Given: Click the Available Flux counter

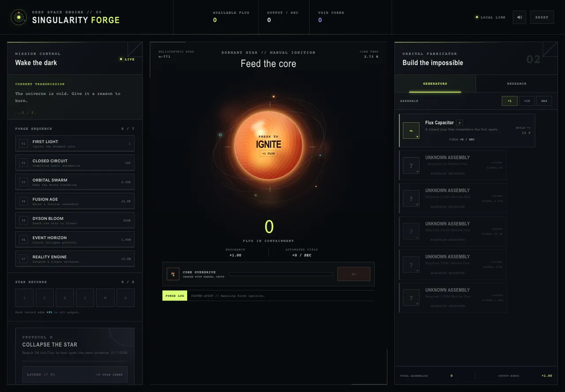Looking at the screenshot, I should [x=231, y=17].
